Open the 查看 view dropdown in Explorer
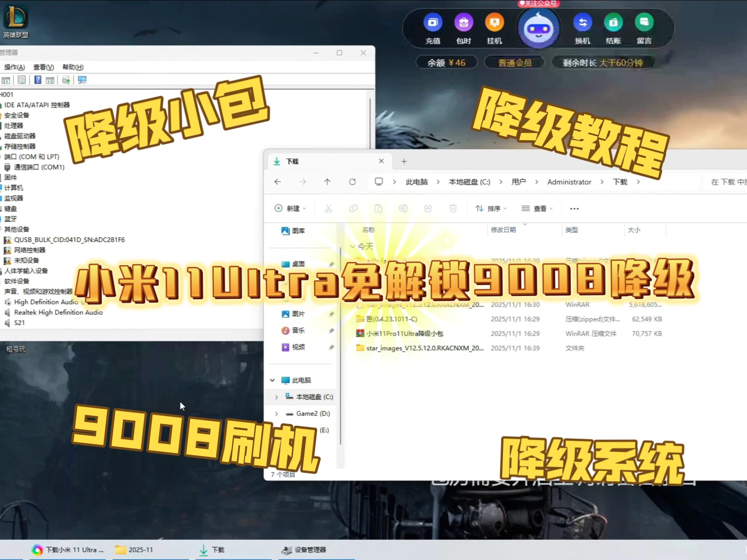747x560 pixels. pyautogui.click(x=537, y=209)
